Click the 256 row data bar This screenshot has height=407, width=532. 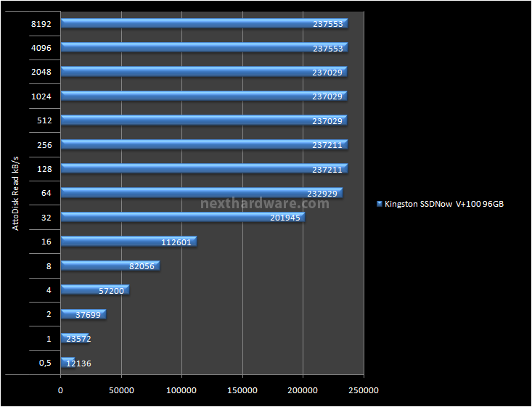[204, 145]
